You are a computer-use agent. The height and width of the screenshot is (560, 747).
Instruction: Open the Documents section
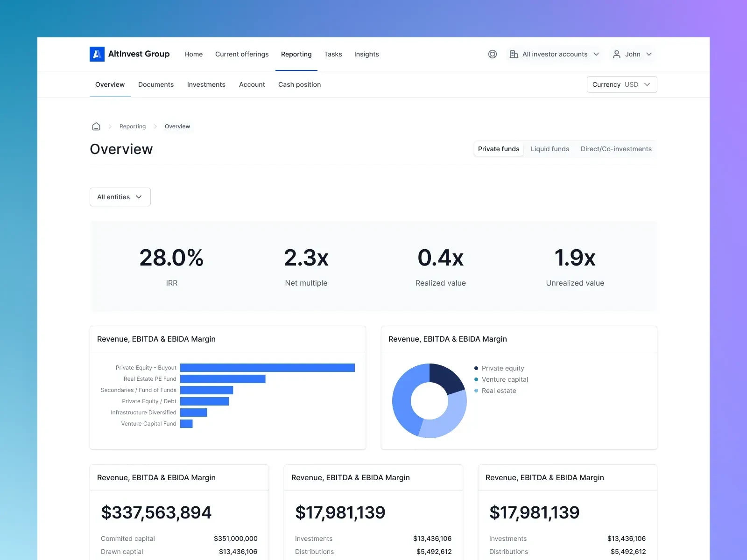click(155, 84)
